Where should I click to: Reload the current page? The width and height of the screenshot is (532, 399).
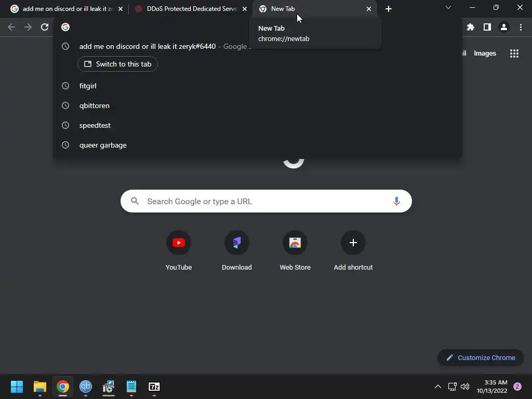click(x=45, y=27)
